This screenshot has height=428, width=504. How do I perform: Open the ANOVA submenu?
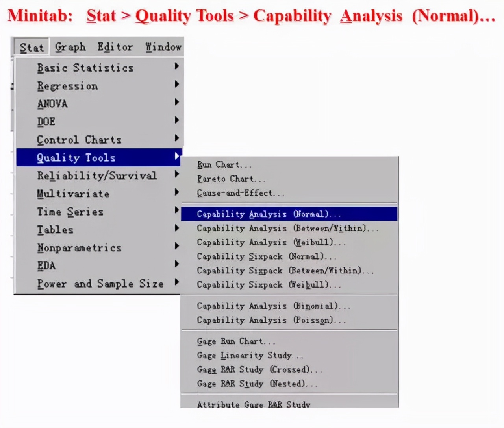[99, 104]
